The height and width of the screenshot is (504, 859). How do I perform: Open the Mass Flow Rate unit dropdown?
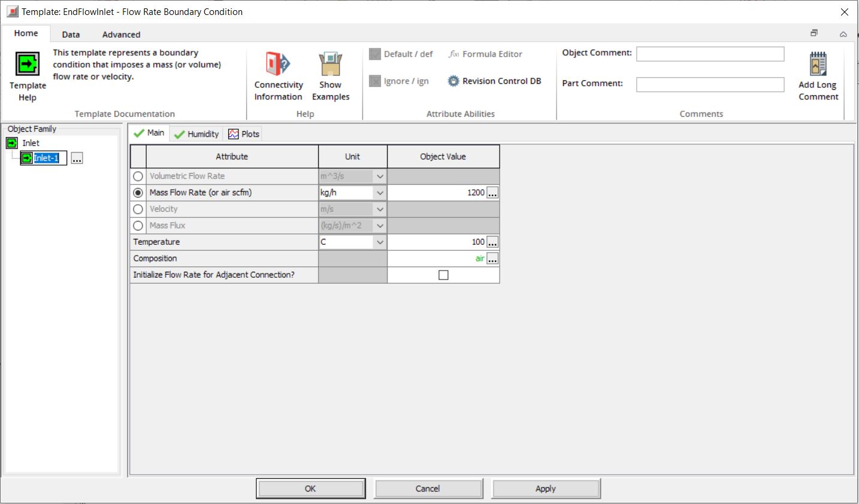(x=380, y=192)
